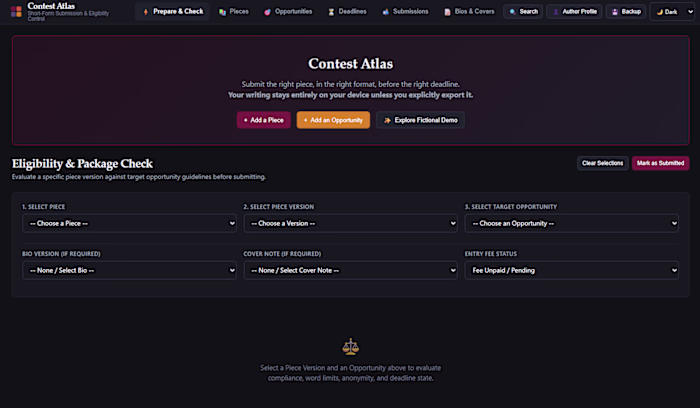Click the Contest Atlas title in header
This screenshot has width=700, height=408.
point(51,6)
